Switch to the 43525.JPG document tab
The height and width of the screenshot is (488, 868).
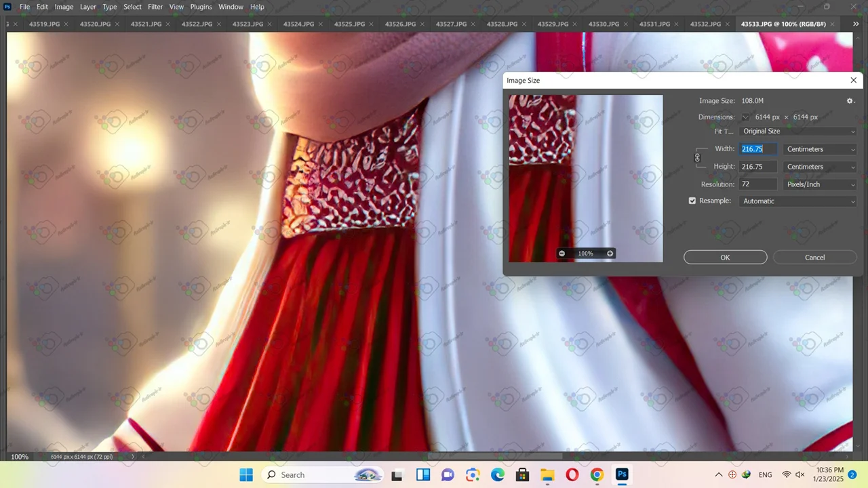[349, 24]
